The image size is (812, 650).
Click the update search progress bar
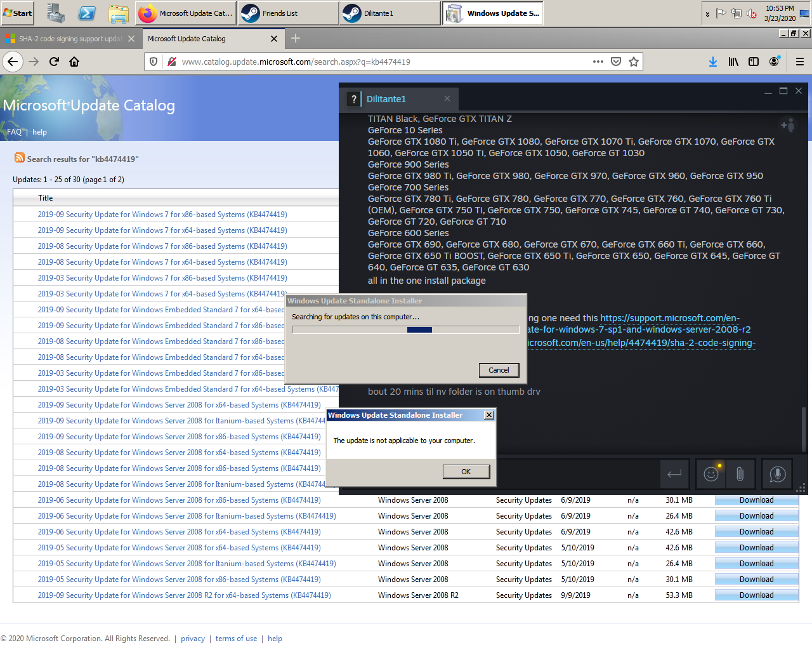[406, 330]
